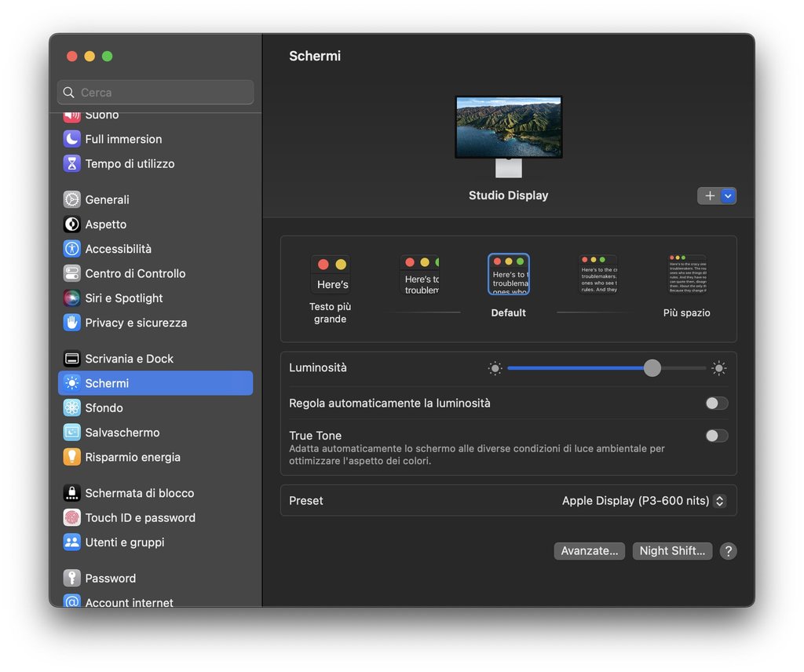Open Account internet in the sidebar
The image size is (804, 672).
[x=155, y=601]
